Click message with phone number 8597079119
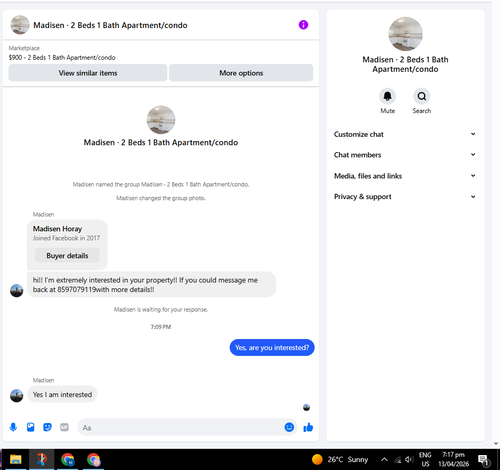This screenshot has width=500, height=470. (151, 285)
